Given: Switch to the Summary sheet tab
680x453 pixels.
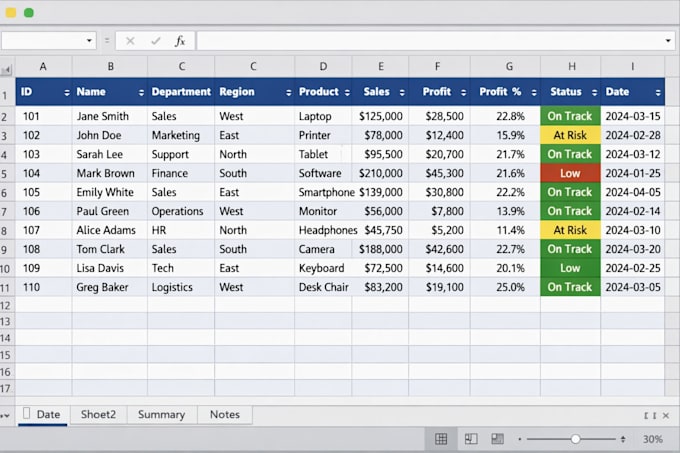Looking at the screenshot, I should click(x=161, y=415).
